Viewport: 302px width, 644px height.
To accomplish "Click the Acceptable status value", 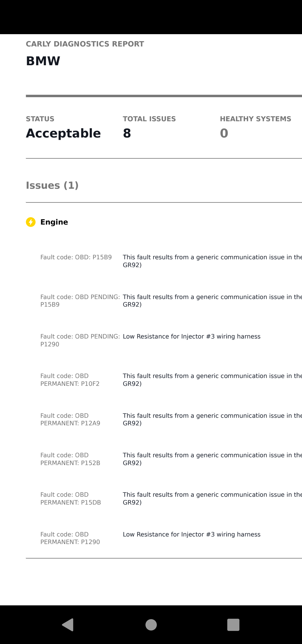I will 63,133.
